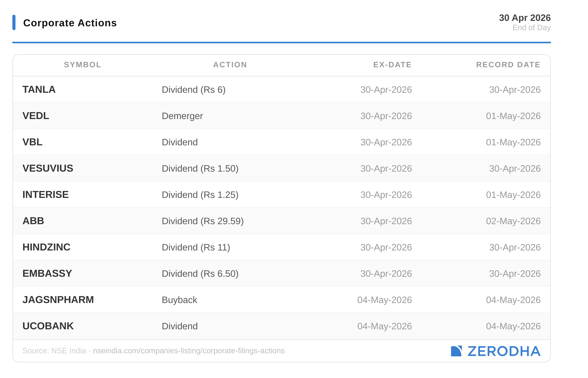This screenshot has width=588, height=378.
Task: Click ABB dividend Rs 29.59 action
Action: (x=203, y=221)
